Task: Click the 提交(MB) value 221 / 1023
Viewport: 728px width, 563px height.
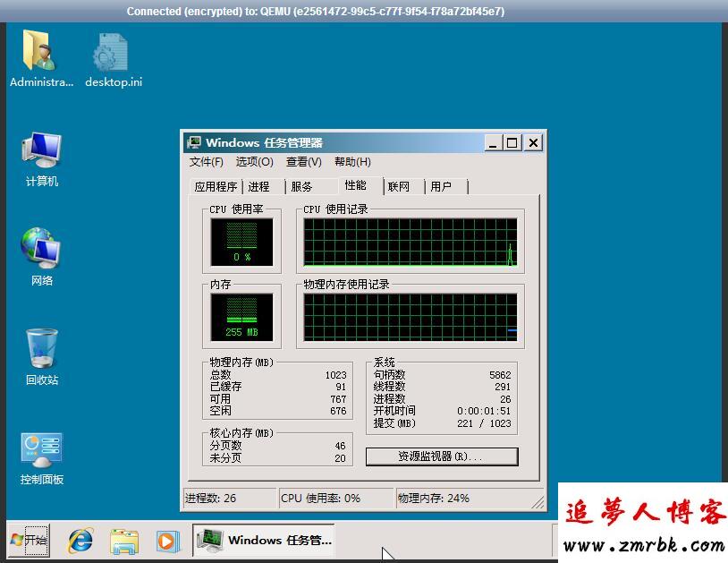Action: pyautogui.click(x=484, y=423)
